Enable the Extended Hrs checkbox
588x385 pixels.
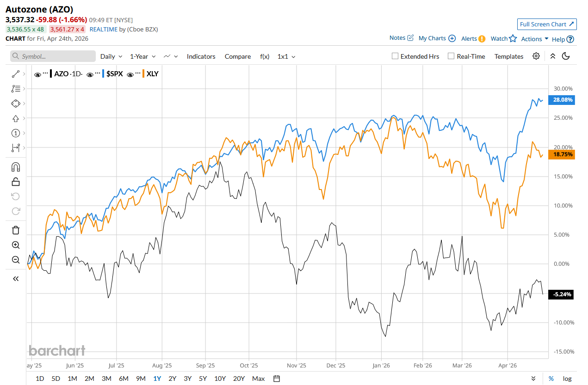pos(395,56)
